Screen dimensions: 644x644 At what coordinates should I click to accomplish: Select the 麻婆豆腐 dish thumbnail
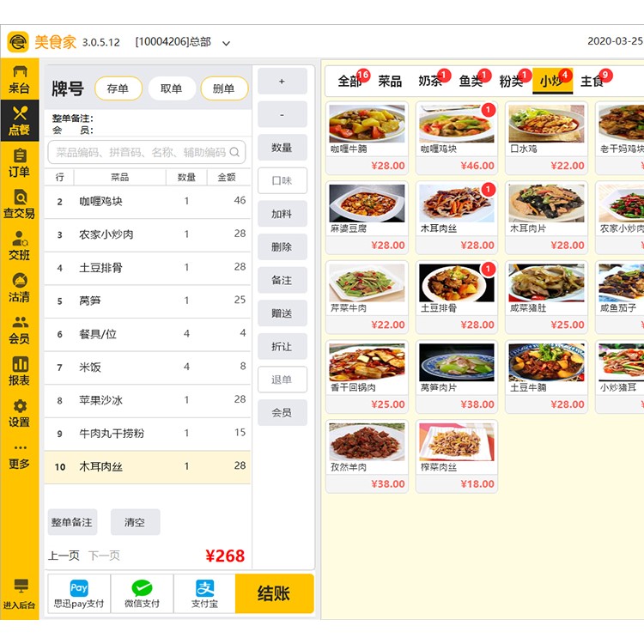(x=367, y=204)
